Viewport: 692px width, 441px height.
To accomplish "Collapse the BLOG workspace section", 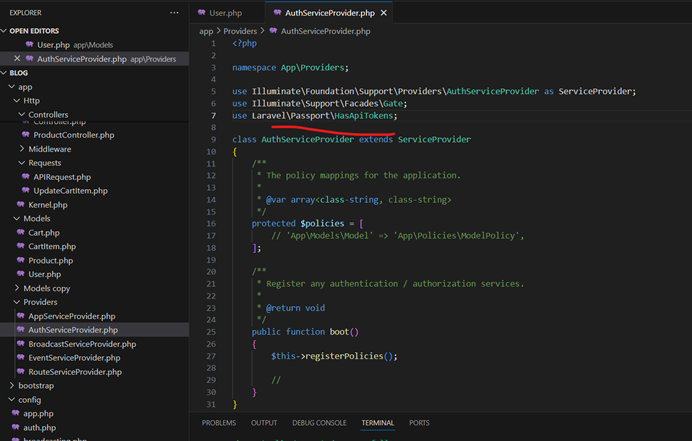I will (4, 72).
